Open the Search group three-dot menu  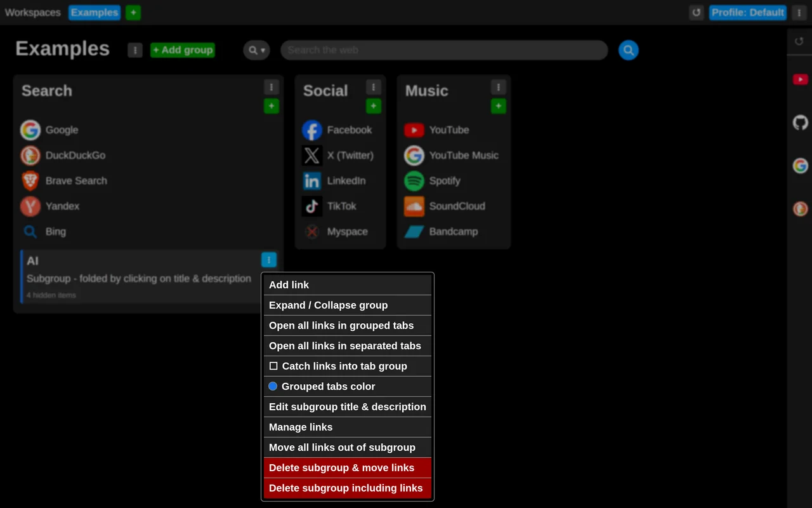coord(272,87)
